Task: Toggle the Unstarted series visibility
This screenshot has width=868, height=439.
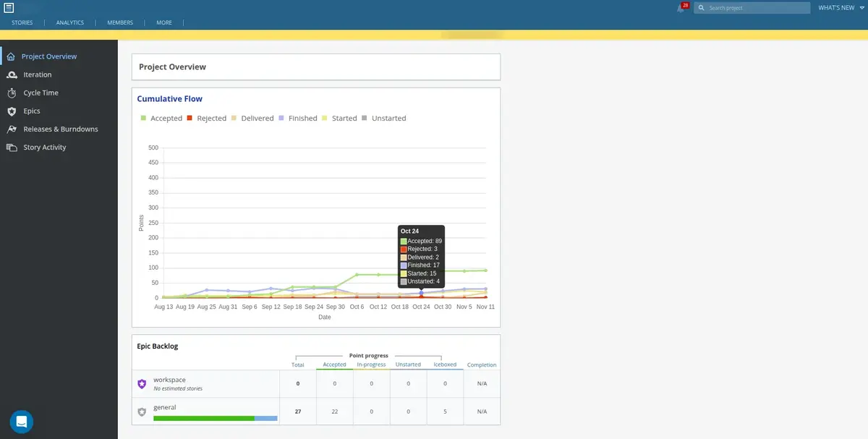Action: [389, 118]
